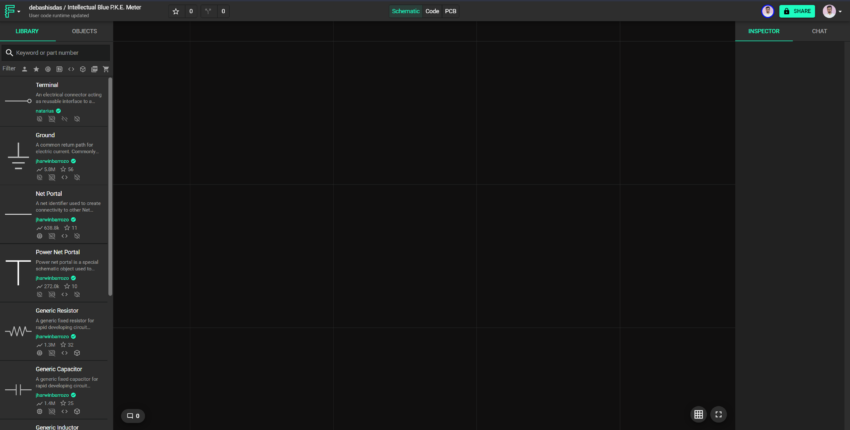The height and width of the screenshot is (430, 850).
Task: Toggle the starred parts filter icon
Action: tap(36, 69)
